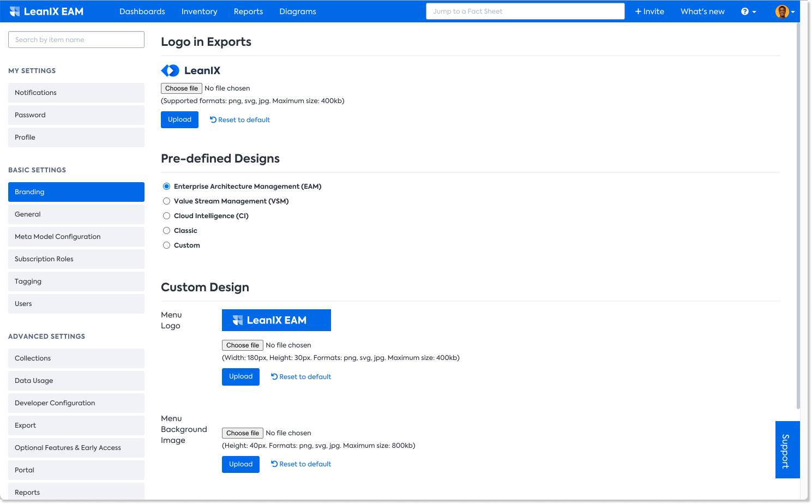Click the page vertical scrollbar

click(x=798, y=217)
